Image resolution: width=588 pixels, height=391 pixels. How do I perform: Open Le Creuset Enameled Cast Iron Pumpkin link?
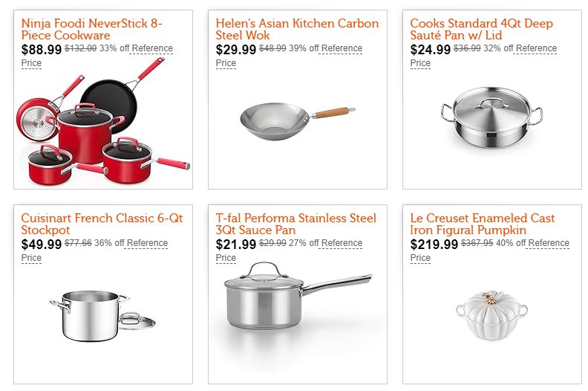pos(483,224)
